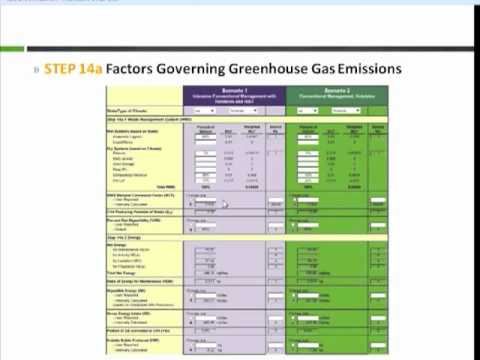Click Scenario 1 Anaerobic Lagoon percent field
The height and width of the screenshot is (360, 480).
pyautogui.click(x=205, y=137)
